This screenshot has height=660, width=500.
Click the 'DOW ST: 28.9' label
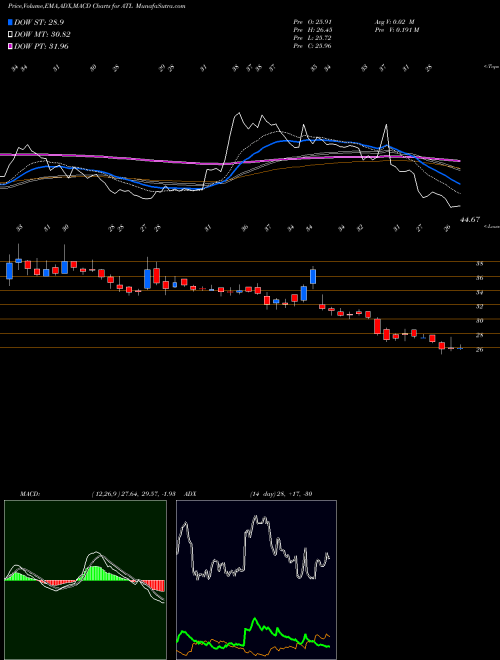click(39, 22)
